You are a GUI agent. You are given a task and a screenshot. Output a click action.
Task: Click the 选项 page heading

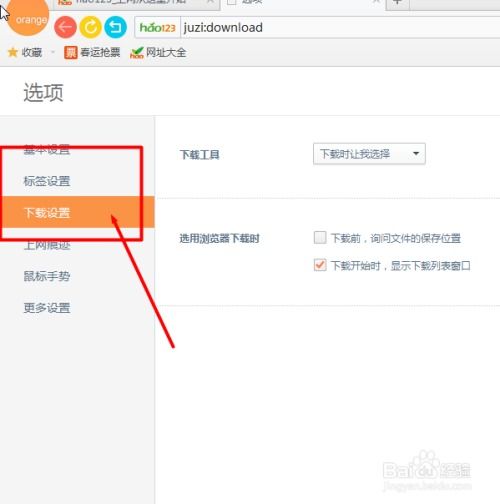[43, 92]
